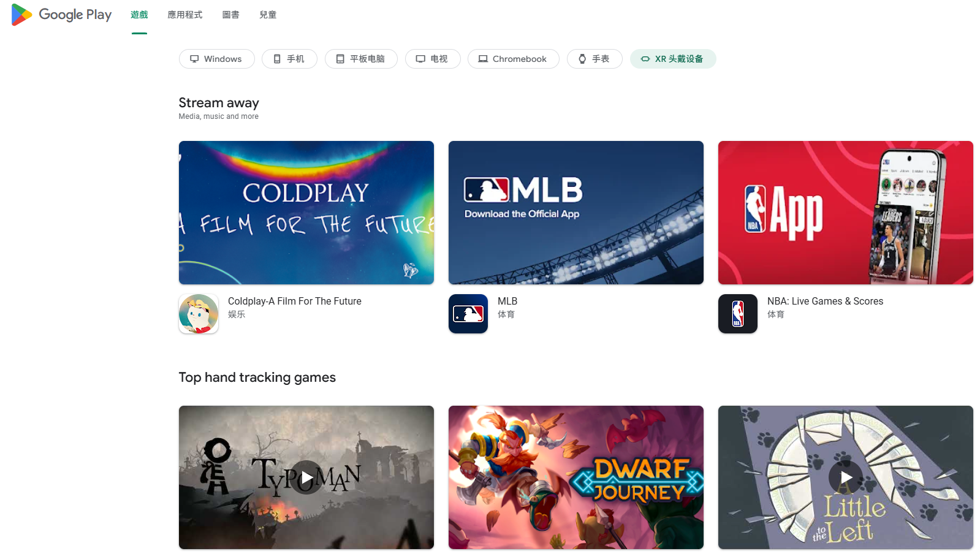The image size is (980, 554).
Task: Play the A Little to the Left trailer
Action: point(846,477)
